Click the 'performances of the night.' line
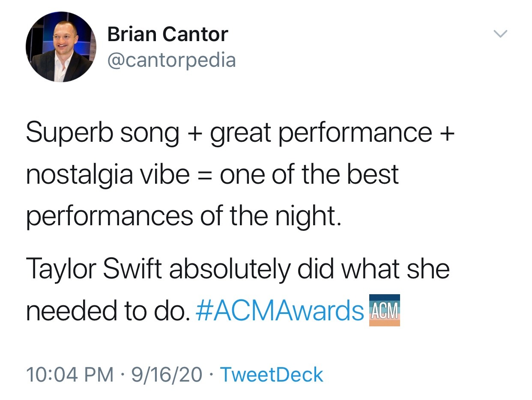Viewport: 532px width, 400px height. 184,217
